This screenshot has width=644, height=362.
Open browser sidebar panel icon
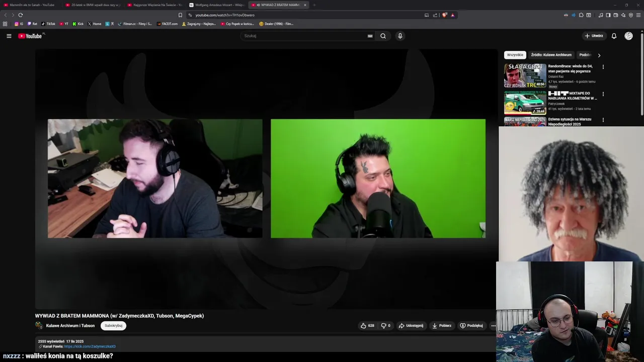608,15
